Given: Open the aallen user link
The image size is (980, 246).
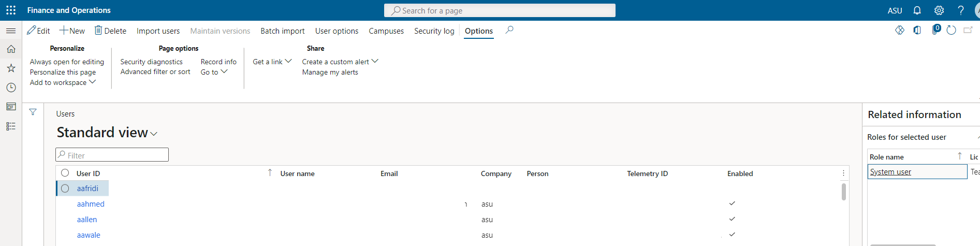Looking at the screenshot, I should (x=87, y=220).
